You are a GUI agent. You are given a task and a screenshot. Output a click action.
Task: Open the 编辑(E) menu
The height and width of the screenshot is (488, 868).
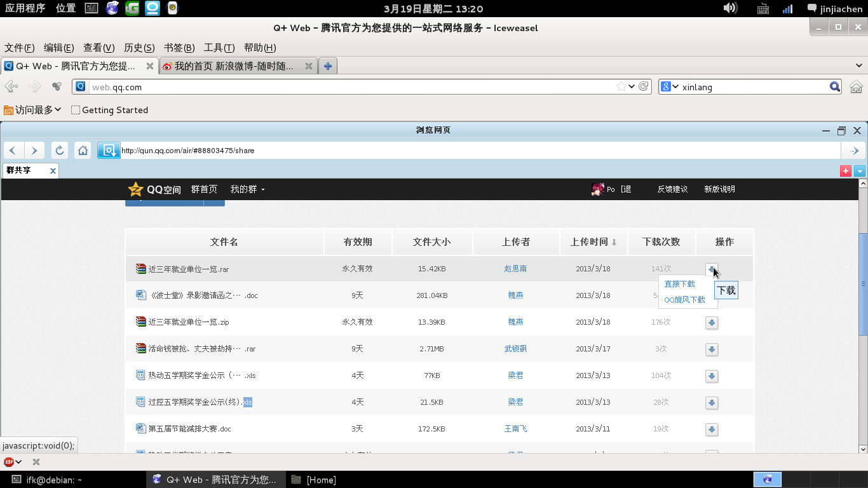click(59, 48)
